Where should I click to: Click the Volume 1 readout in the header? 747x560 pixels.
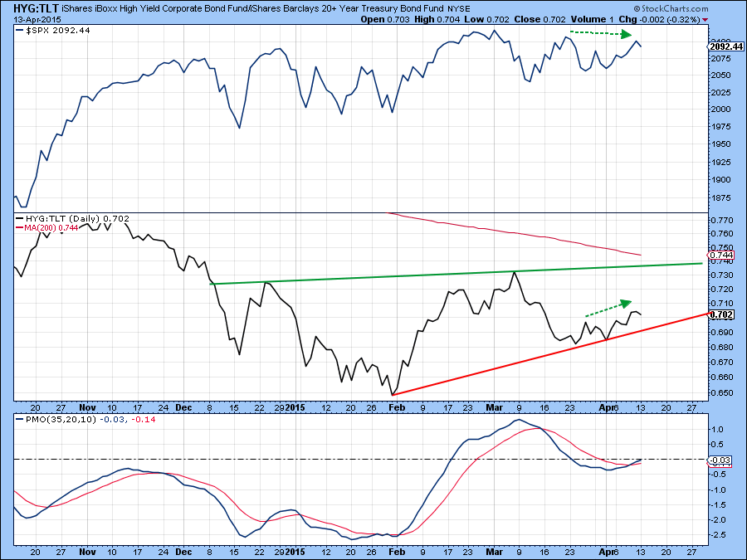(592, 20)
